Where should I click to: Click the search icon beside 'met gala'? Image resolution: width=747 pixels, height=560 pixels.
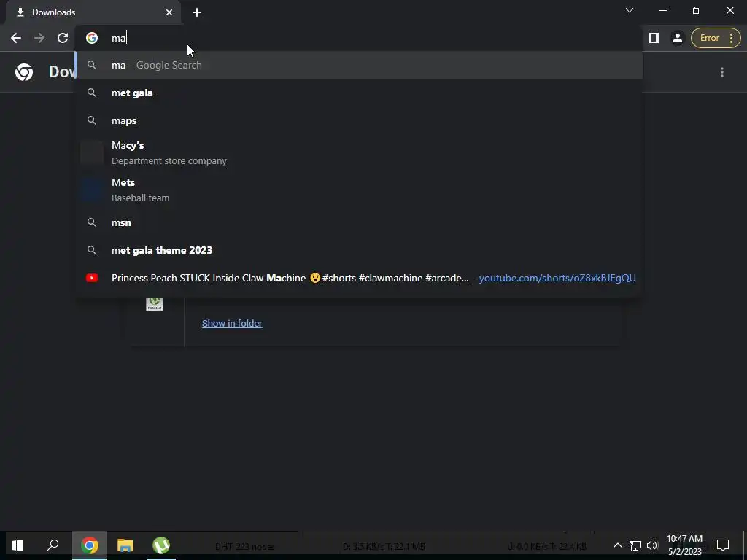pyautogui.click(x=92, y=93)
